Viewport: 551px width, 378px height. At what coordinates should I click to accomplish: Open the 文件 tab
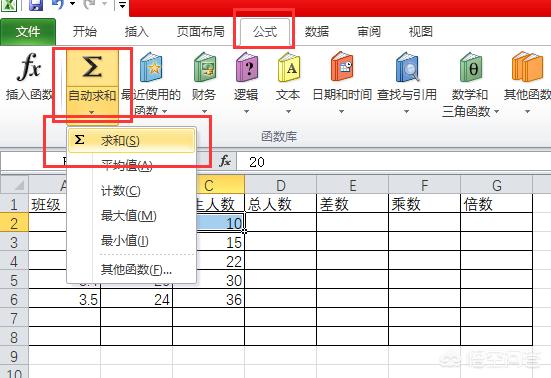[28, 32]
